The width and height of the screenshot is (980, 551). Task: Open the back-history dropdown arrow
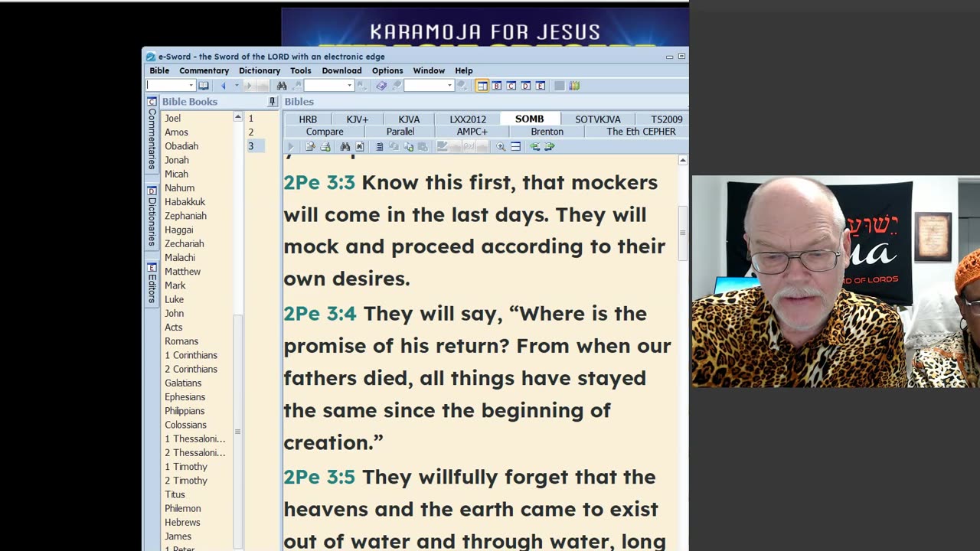[x=237, y=86]
